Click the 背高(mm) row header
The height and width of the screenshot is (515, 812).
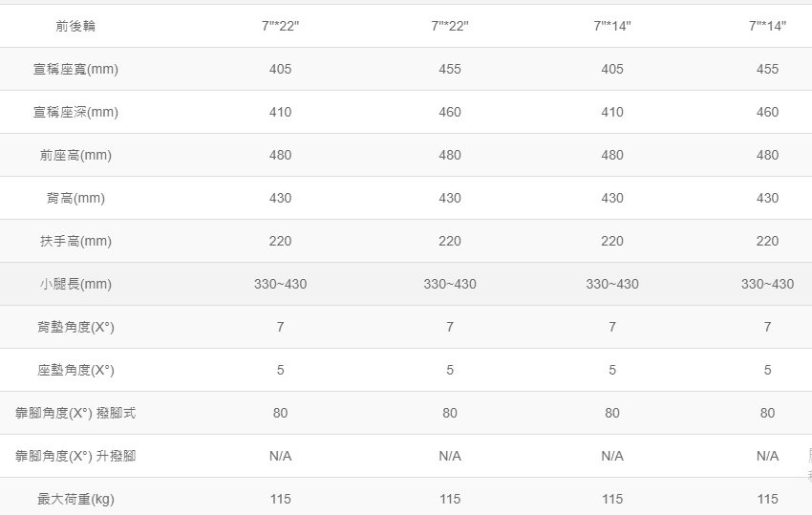point(75,198)
